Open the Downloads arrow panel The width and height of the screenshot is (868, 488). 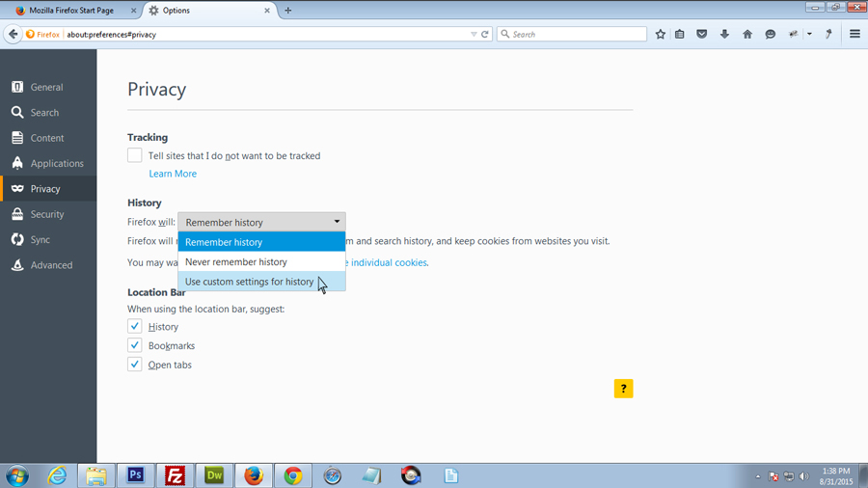(724, 35)
